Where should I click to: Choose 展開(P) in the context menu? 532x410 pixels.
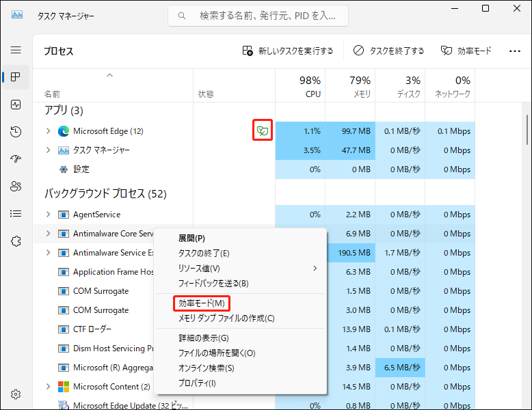point(240,238)
